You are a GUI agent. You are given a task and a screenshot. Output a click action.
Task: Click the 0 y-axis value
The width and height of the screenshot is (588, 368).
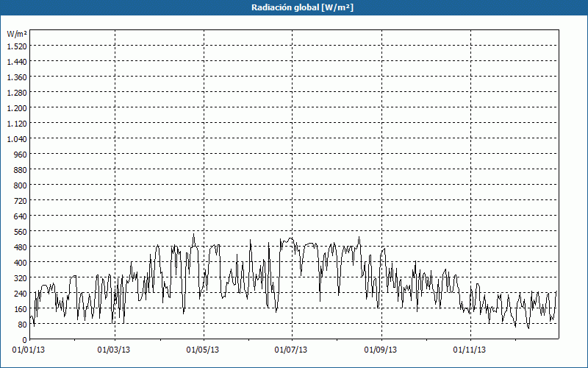[25, 340]
